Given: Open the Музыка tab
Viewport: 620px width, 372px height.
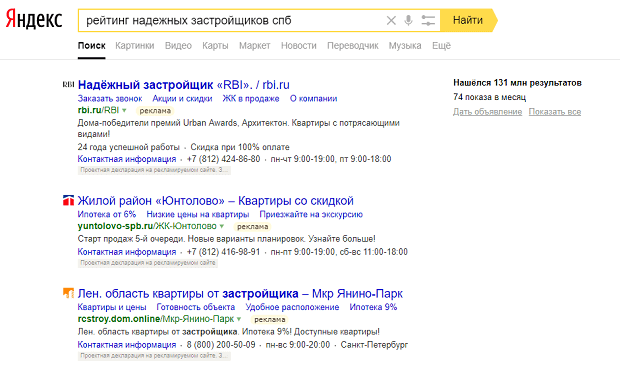Looking at the screenshot, I should tap(405, 46).
